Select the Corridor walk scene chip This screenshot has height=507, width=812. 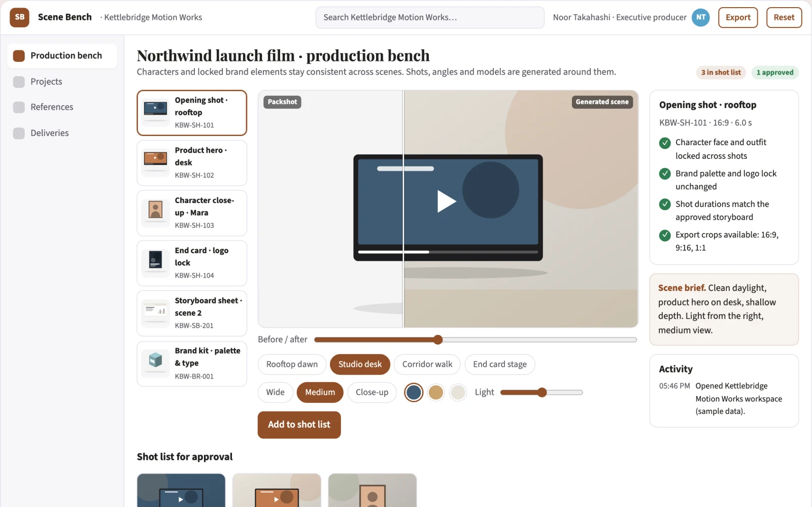(427, 364)
